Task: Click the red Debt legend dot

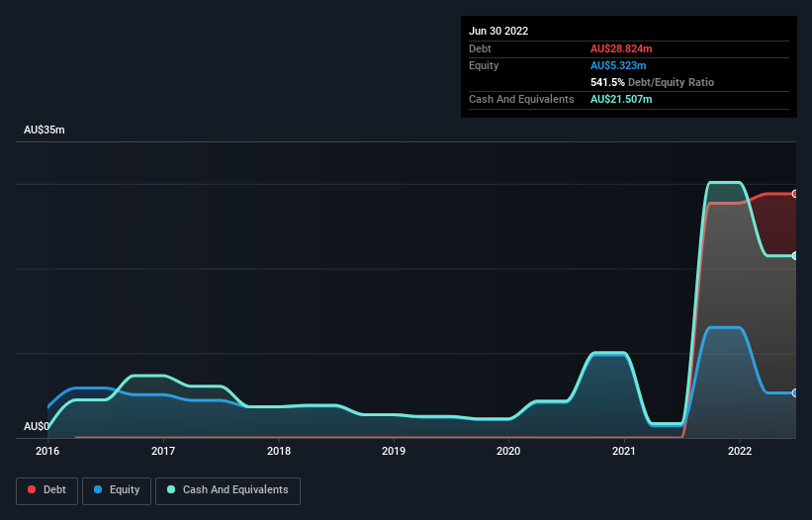Action: point(32,489)
